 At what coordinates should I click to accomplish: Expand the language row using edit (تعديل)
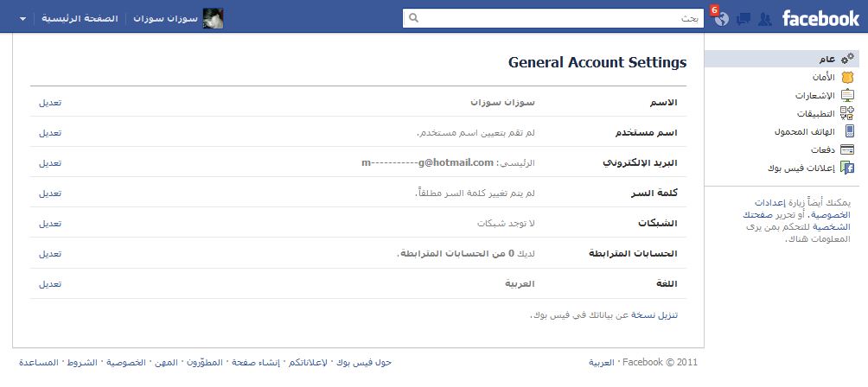[50, 283]
